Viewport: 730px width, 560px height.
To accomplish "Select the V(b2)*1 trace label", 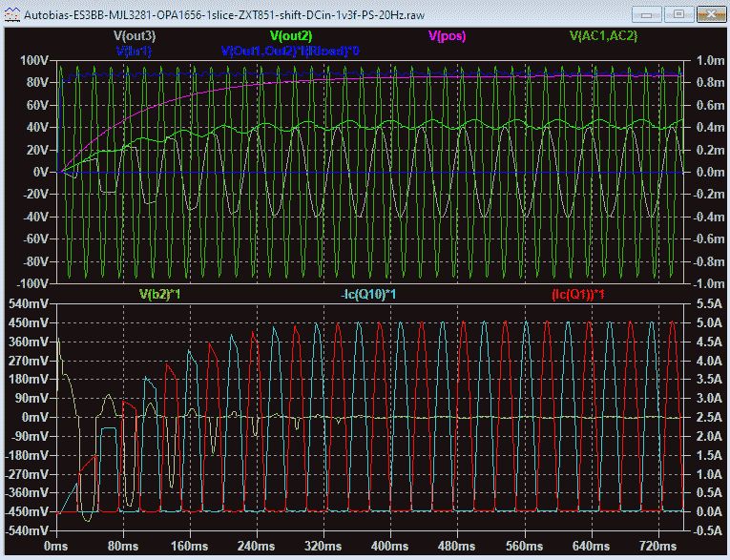I will 159,294.
